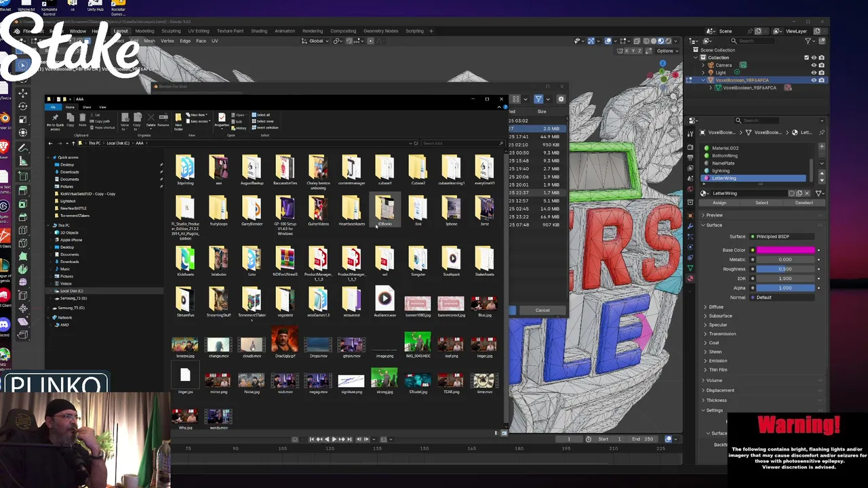The image size is (868, 488).
Task: Click Pin to Quick access icon
Action: coord(55,121)
